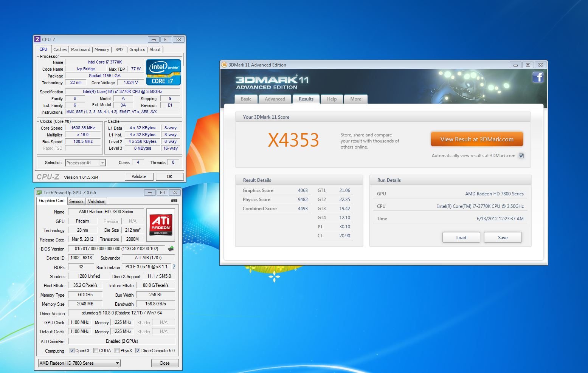Switch to the Caches tab in CPU-Z
This screenshot has width=588, height=373.
point(60,50)
